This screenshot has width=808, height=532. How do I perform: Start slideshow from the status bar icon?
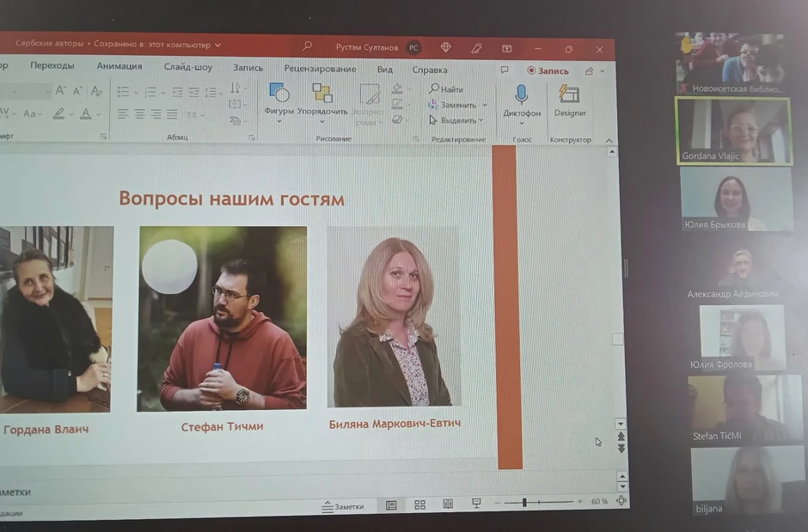(x=476, y=504)
